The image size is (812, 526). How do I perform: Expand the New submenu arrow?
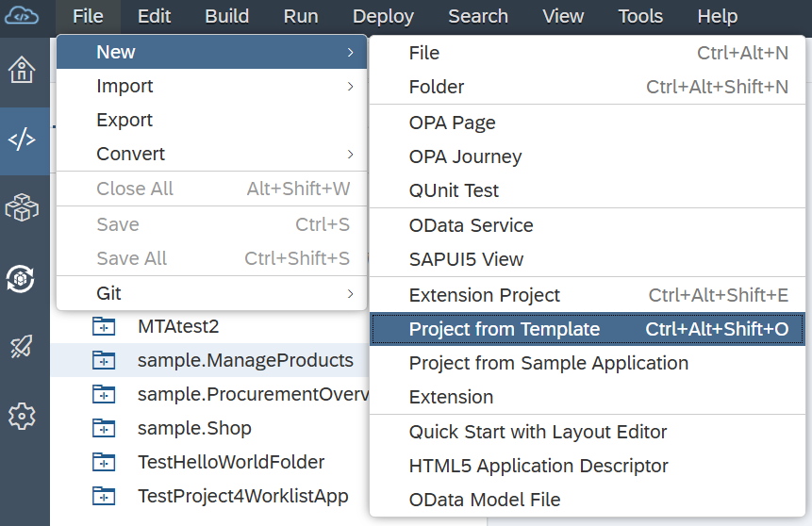point(351,52)
